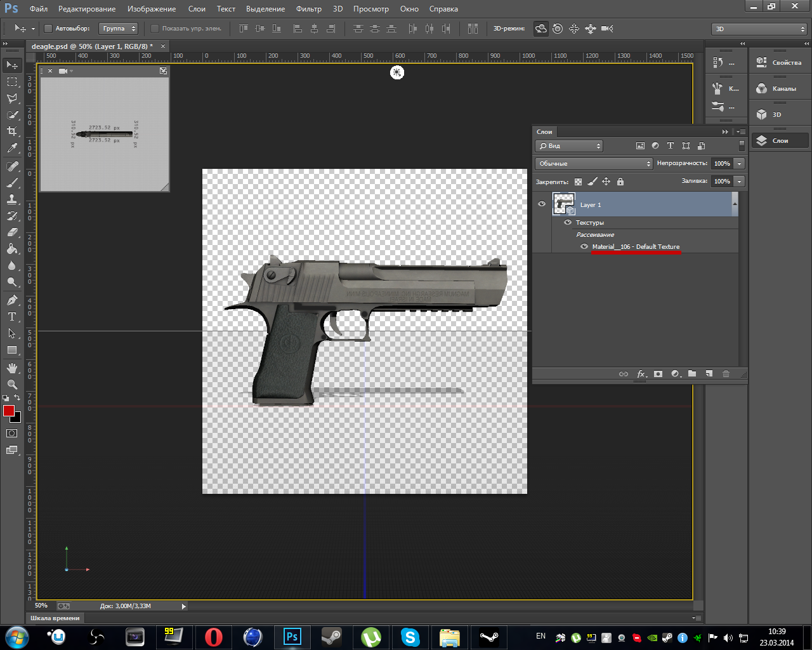Select the Quick Selection tool
This screenshot has width=812, height=650.
12,115
